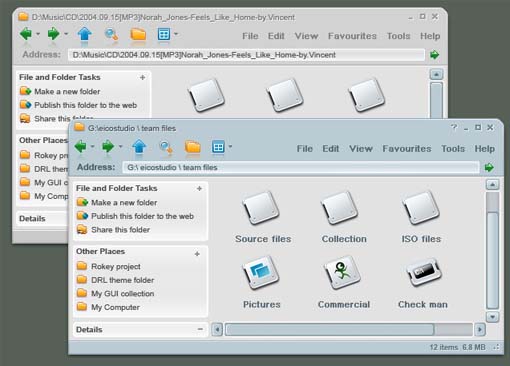Click the Views icon in front window toolbar
This screenshot has width=510, height=366.
[218, 147]
